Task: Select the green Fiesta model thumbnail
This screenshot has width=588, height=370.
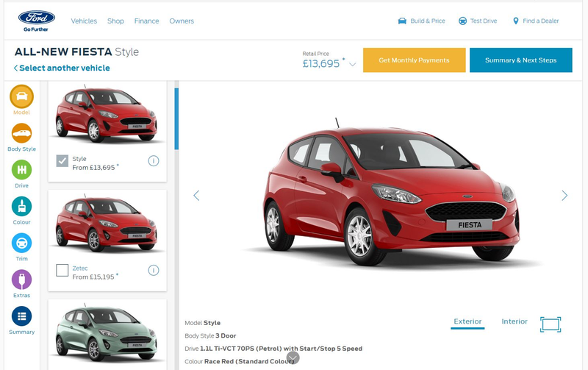Action: [107, 333]
